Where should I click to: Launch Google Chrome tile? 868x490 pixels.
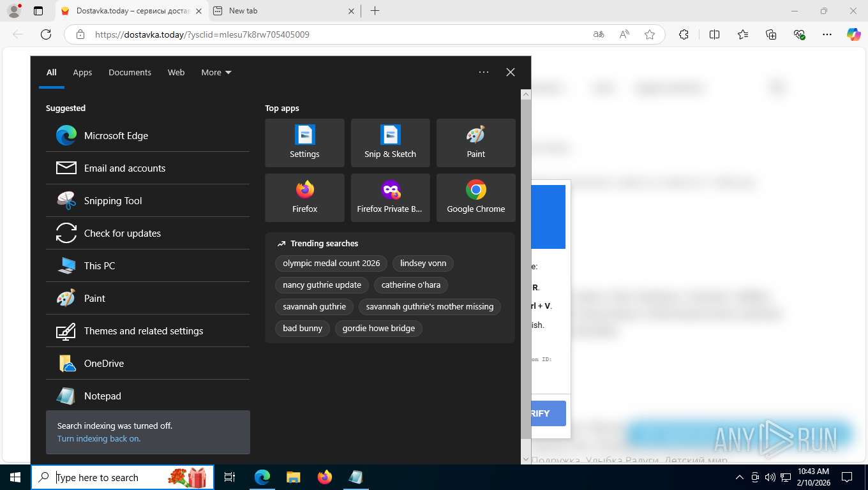(x=475, y=198)
